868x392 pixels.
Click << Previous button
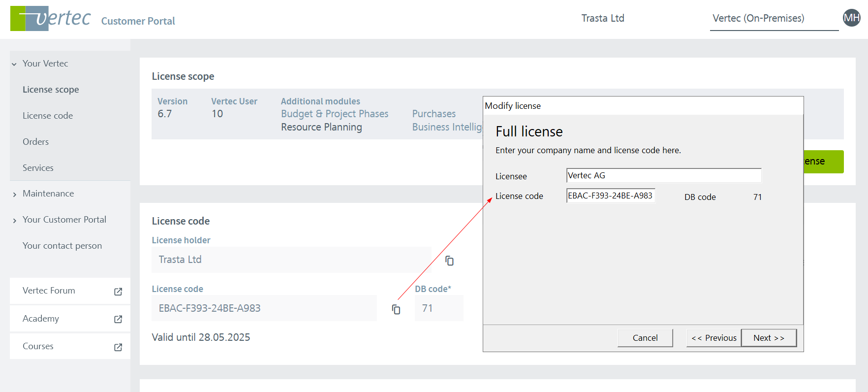[713, 338]
